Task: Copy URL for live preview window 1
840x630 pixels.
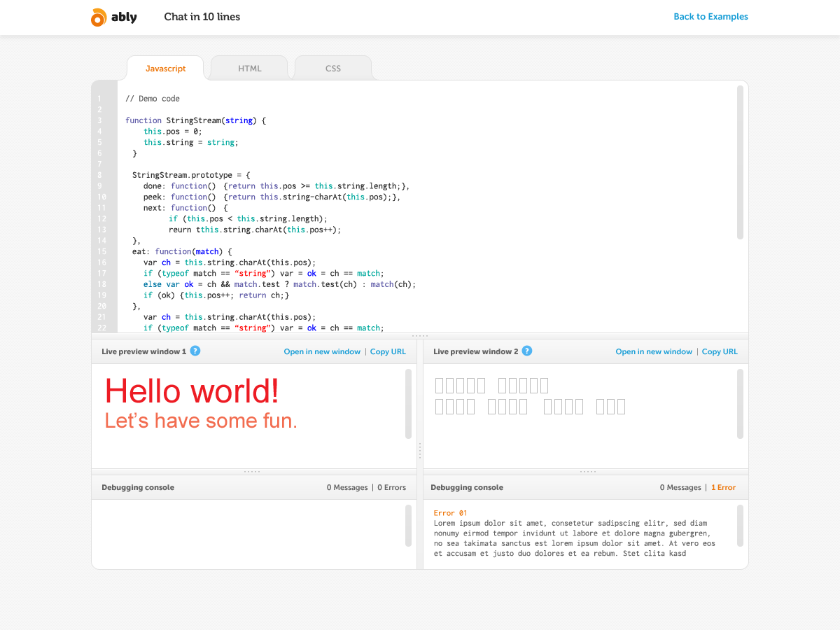Action: tap(388, 351)
